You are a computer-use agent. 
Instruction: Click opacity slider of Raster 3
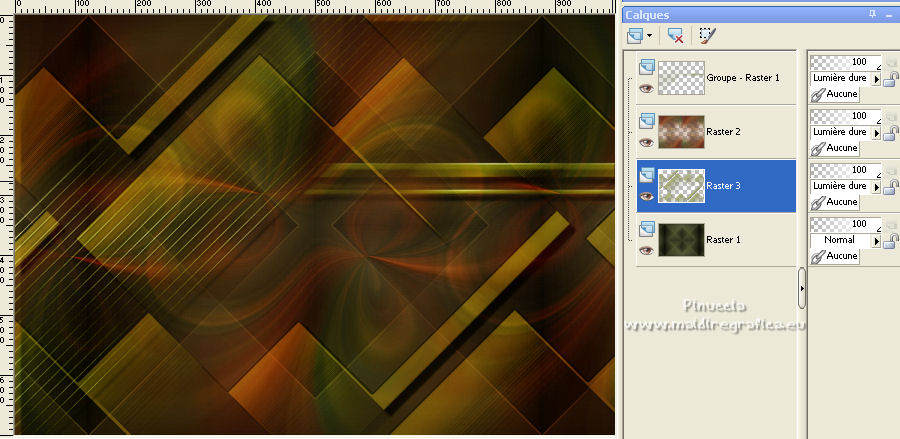pyautogui.click(x=846, y=170)
